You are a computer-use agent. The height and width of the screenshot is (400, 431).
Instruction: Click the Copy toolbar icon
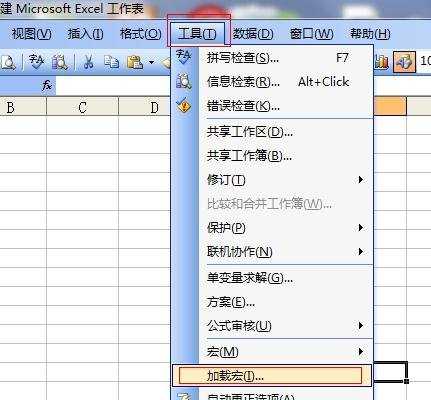(111, 62)
